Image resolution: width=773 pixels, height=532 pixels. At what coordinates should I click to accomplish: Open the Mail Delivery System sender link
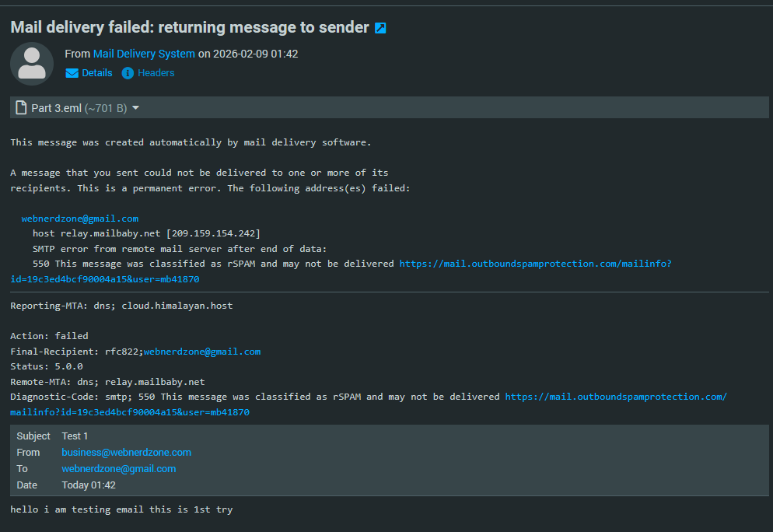coord(144,54)
